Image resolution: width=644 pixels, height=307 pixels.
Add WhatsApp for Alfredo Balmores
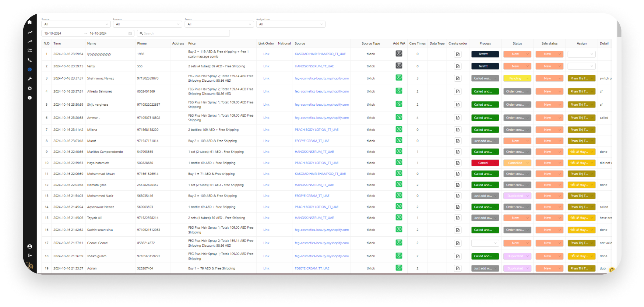click(x=399, y=91)
